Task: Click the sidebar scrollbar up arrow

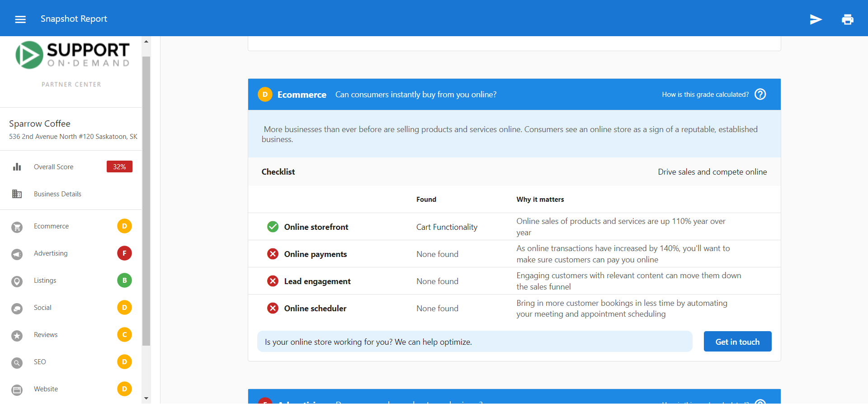Action: click(146, 41)
